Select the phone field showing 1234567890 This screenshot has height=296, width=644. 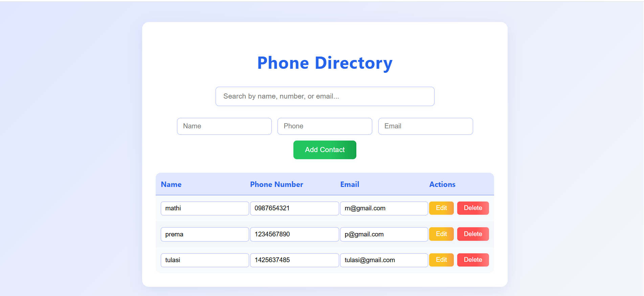(x=294, y=234)
